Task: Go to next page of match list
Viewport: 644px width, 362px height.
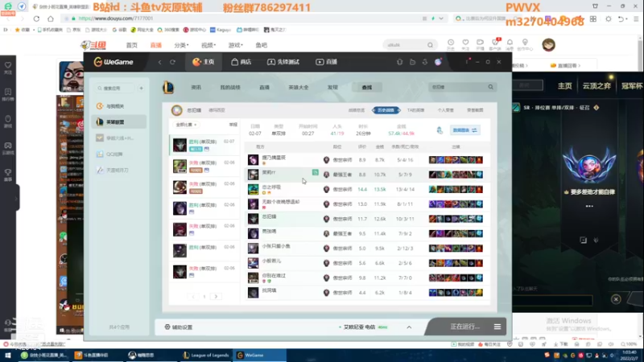Action: point(216,296)
